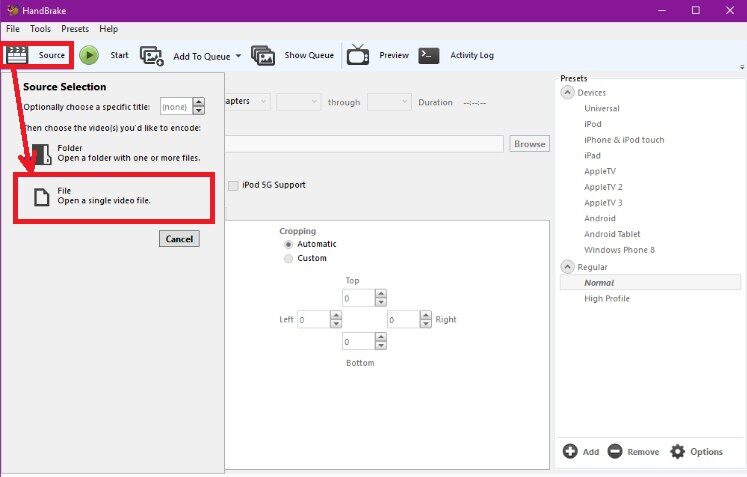747x477 pixels.
Task: Click the preset Options label
Action: [707, 452]
